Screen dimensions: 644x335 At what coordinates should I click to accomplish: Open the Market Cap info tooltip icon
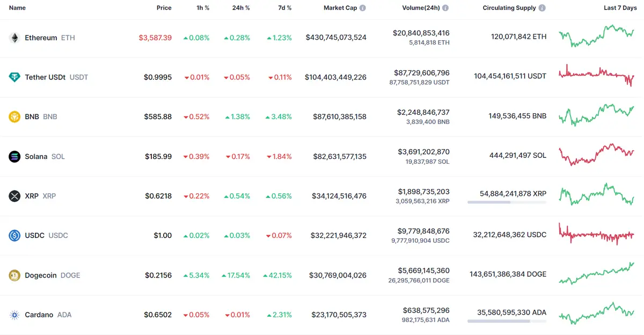[363, 8]
